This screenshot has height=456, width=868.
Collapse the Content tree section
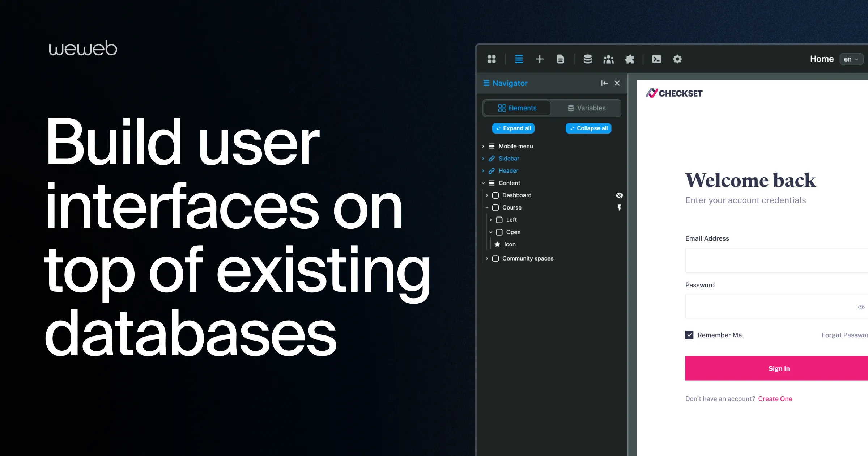(483, 183)
